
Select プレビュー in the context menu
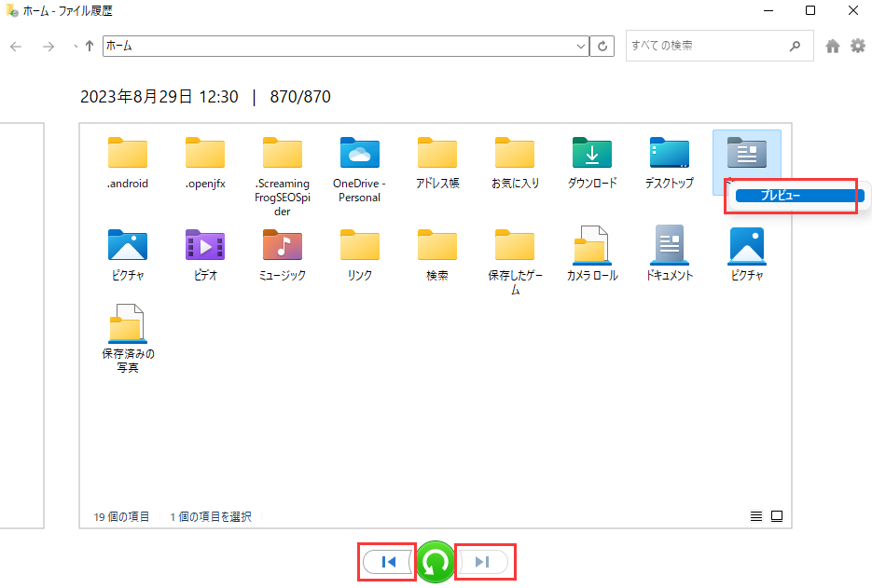[x=793, y=196]
